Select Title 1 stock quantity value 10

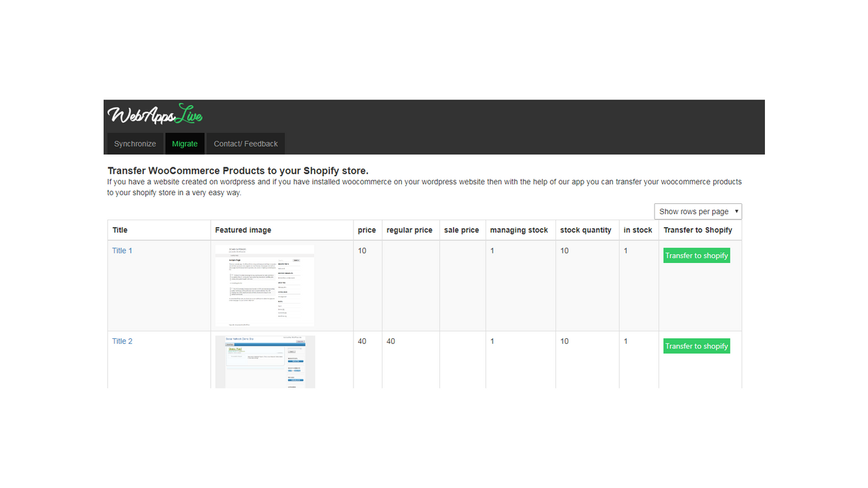[x=564, y=251]
